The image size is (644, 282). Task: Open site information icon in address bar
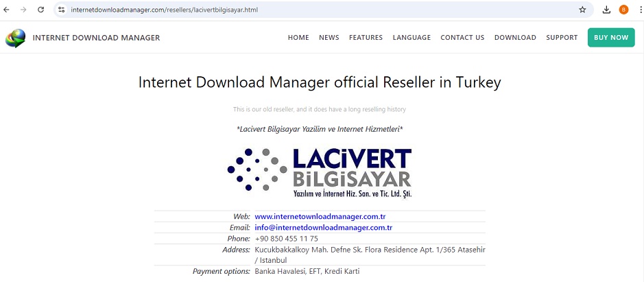point(61,10)
